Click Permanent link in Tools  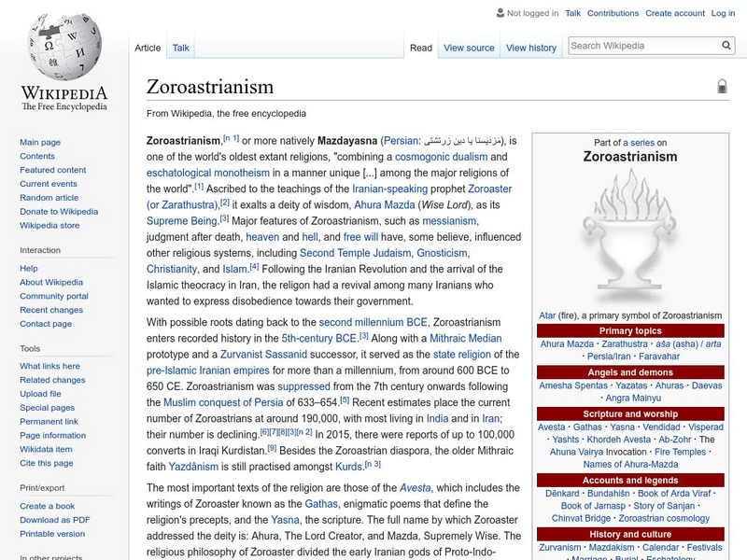(49, 421)
